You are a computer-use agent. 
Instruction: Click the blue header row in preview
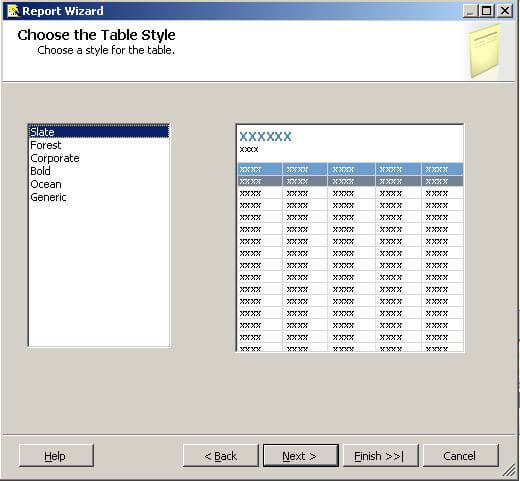click(351, 169)
